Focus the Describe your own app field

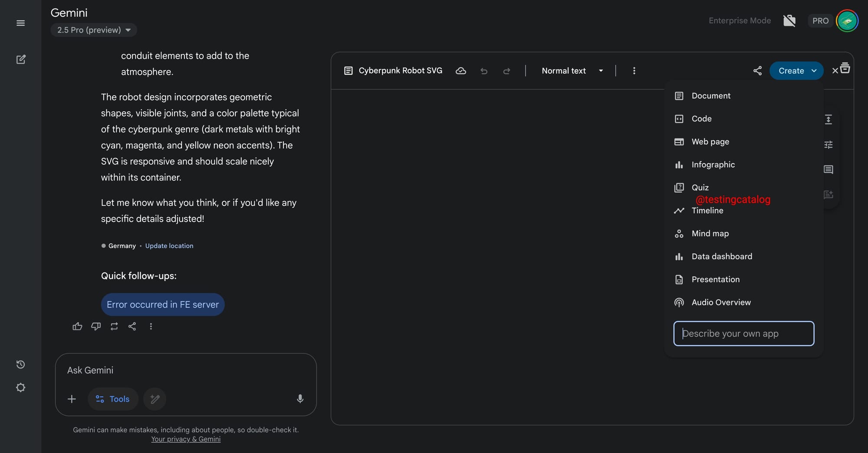click(x=743, y=334)
